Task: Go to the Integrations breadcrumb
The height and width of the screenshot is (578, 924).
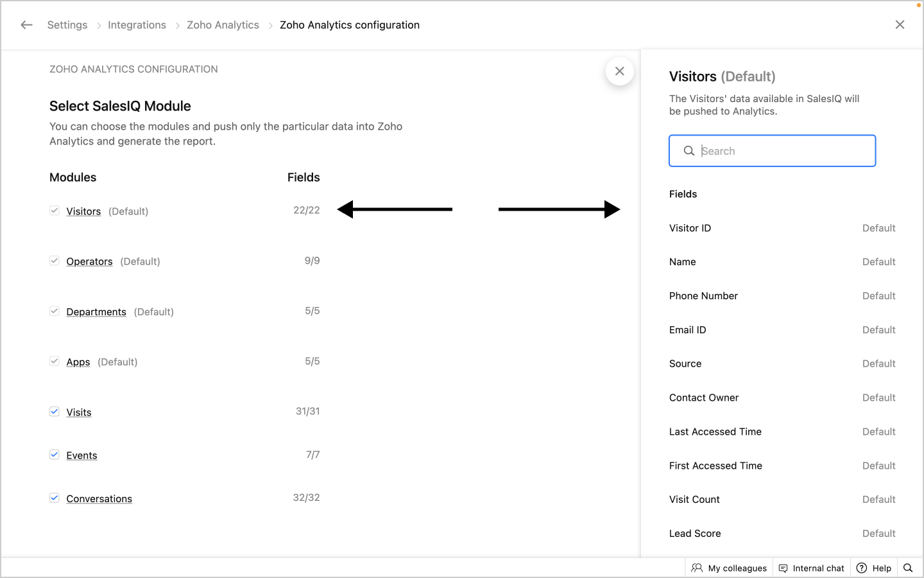Action: pyautogui.click(x=137, y=25)
